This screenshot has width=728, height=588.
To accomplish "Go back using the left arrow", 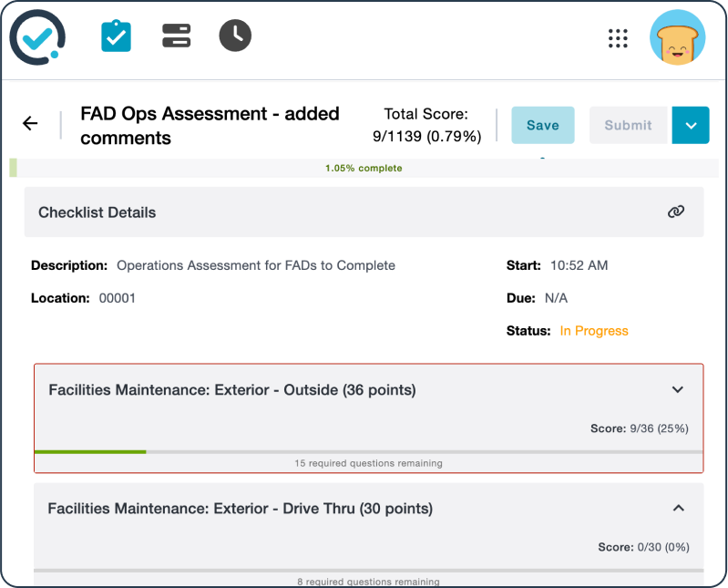I will pyautogui.click(x=30, y=124).
